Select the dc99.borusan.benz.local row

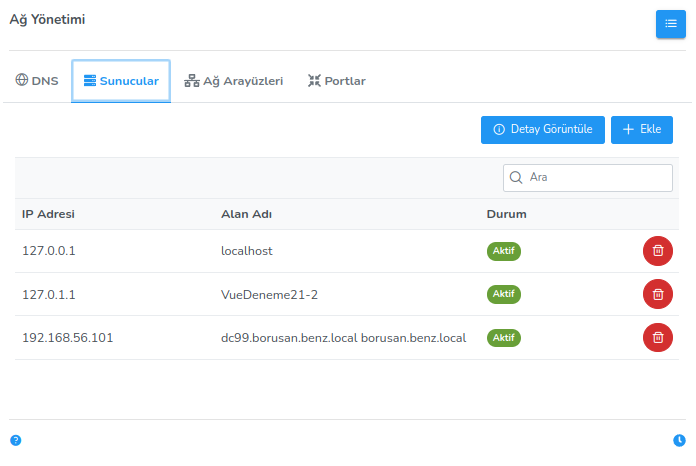[x=343, y=338]
